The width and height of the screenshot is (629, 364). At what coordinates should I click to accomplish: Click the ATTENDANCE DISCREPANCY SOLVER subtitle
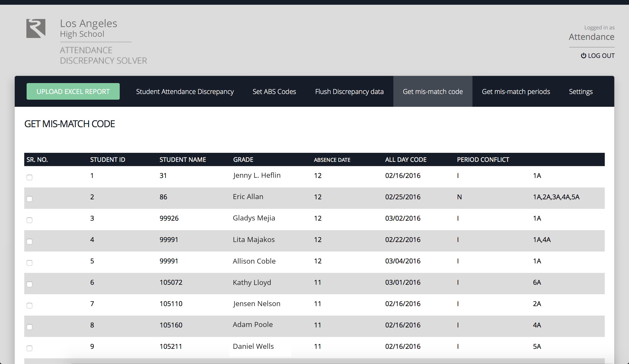tap(103, 55)
